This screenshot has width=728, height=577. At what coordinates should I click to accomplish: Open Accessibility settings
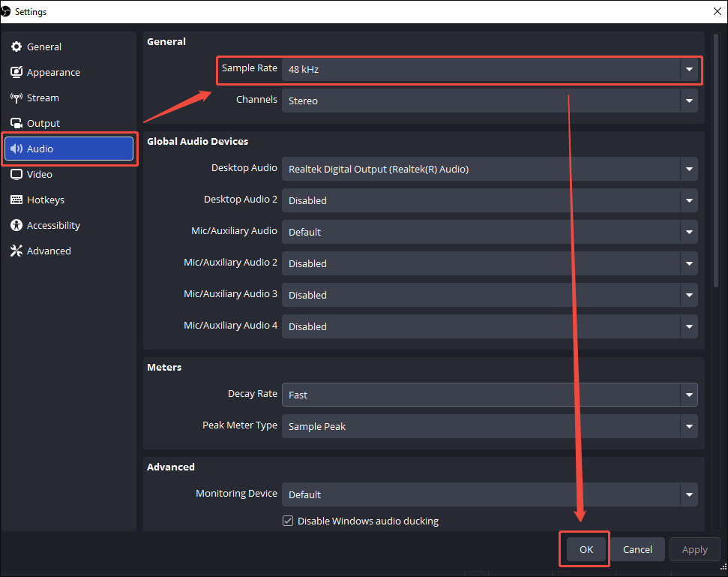[x=54, y=225]
